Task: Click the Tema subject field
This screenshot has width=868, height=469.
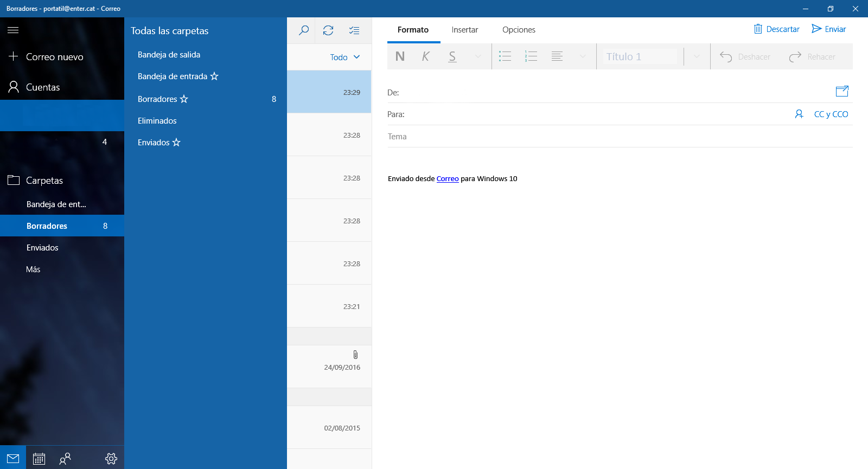Action: point(620,137)
